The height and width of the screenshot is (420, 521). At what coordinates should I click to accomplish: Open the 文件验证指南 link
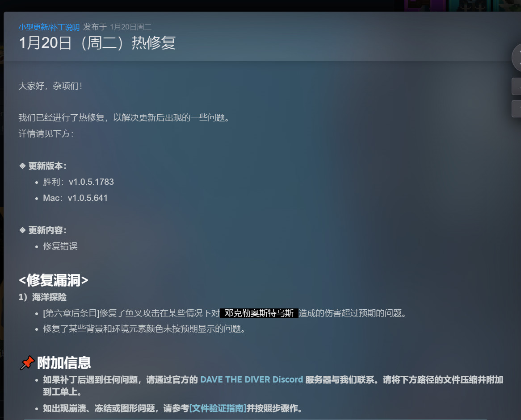coord(218,408)
